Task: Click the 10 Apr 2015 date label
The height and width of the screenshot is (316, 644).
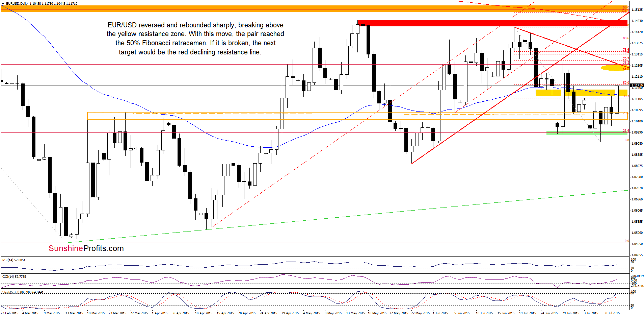Action: tap(204, 313)
